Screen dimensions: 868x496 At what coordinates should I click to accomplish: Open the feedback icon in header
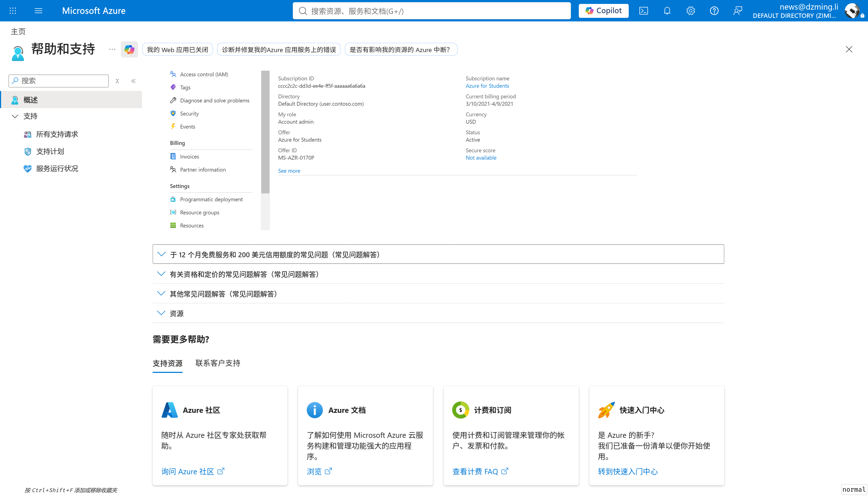[738, 11]
